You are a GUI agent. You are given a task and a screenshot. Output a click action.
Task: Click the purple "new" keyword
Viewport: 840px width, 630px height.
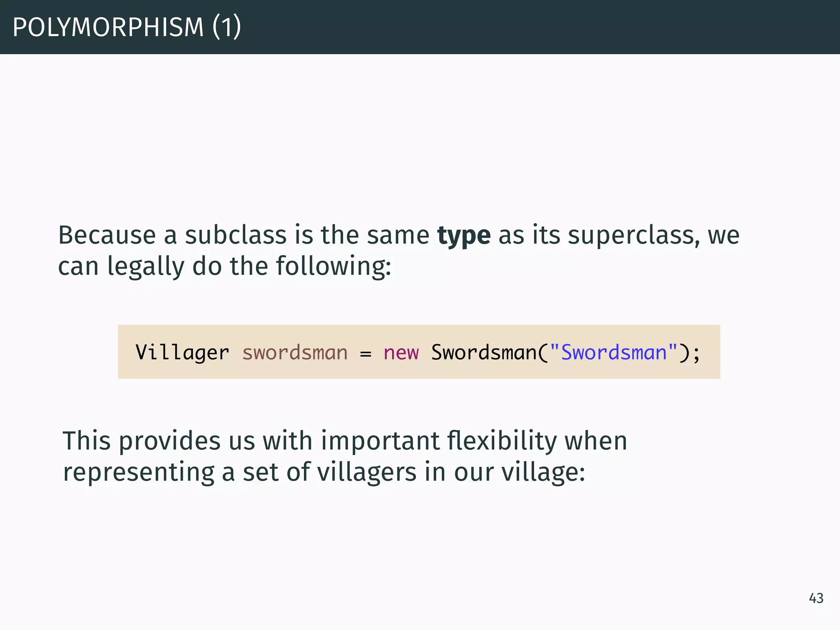401,353
